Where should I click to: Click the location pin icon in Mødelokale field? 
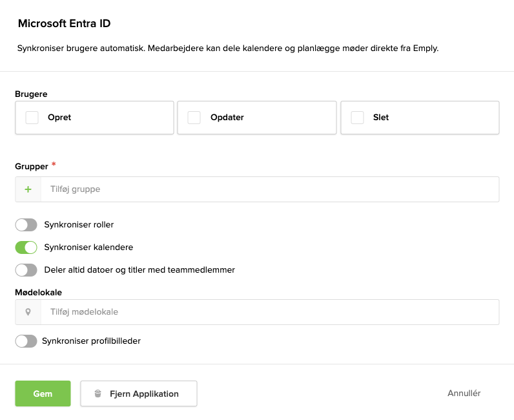point(28,312)
